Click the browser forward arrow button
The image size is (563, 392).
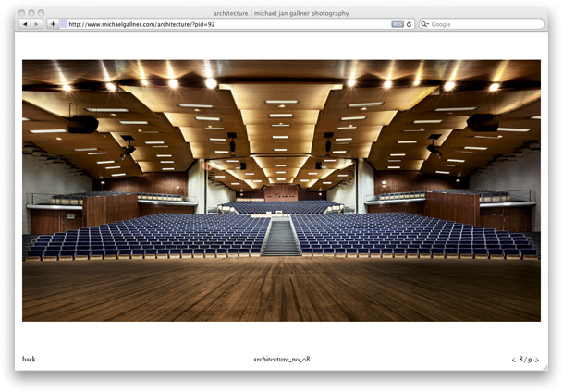pos(37,24)
